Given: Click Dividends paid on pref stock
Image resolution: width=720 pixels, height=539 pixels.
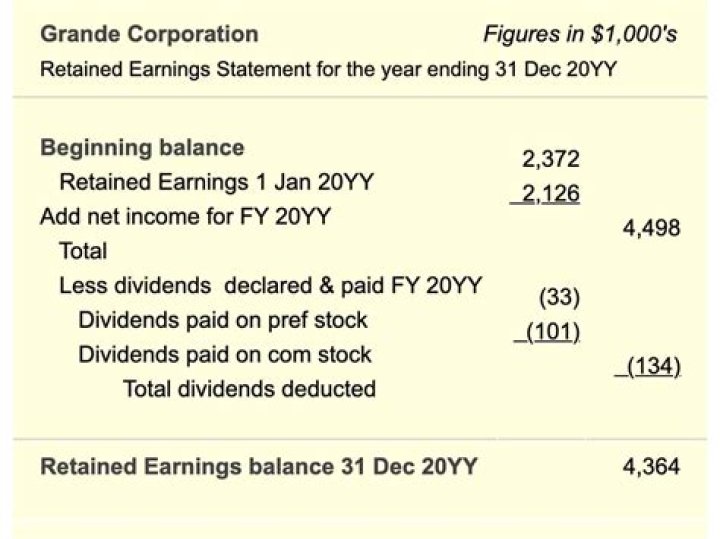Looking at the screenshot, I should pos(222,321).
